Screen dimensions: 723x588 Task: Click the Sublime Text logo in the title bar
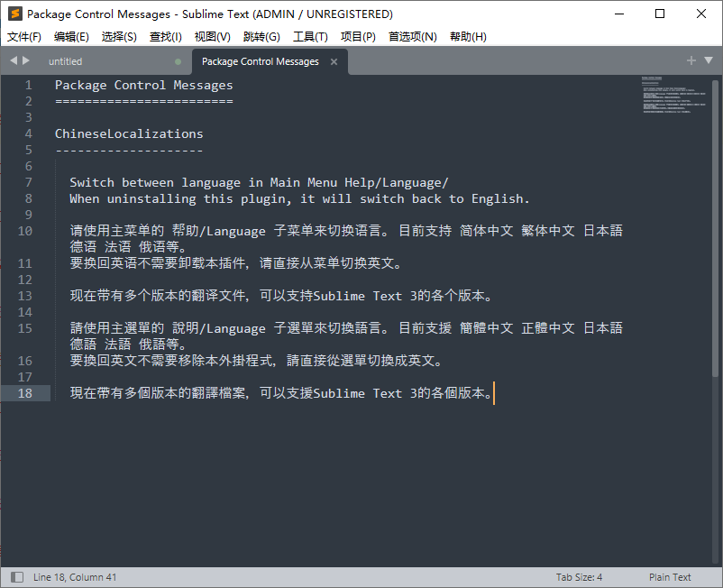[14, 14]
